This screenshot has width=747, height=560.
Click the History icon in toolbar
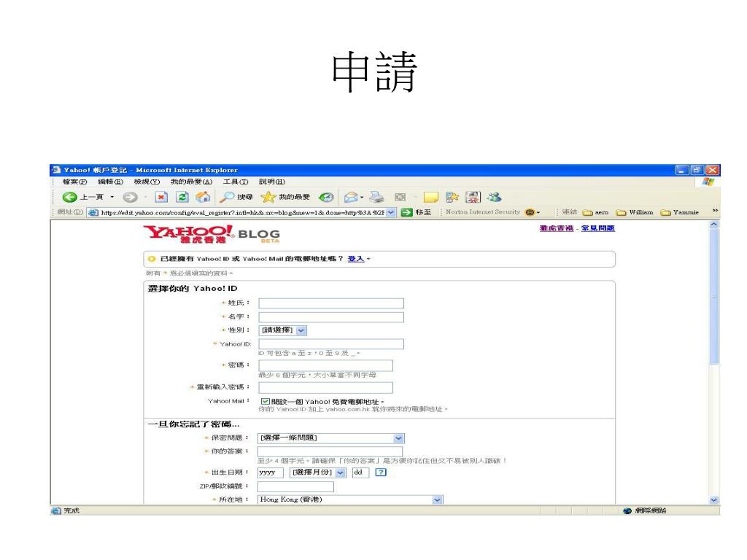pos(326,197)
